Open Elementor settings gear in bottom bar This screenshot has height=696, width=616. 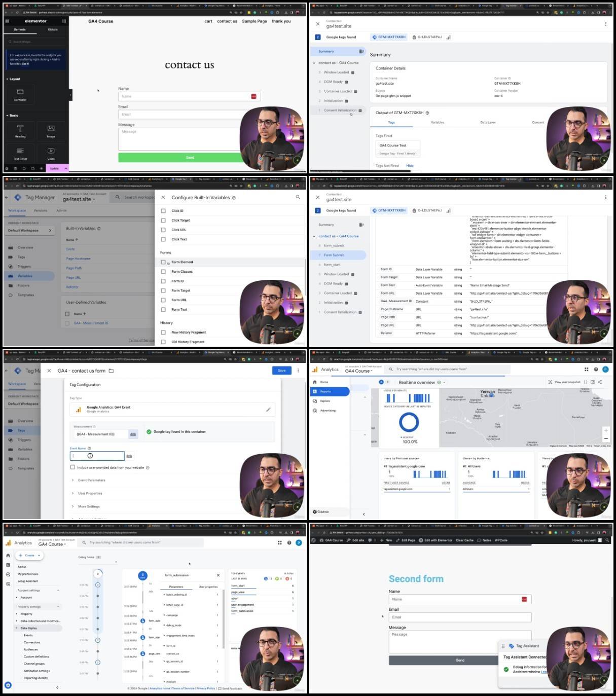(7, 168)
